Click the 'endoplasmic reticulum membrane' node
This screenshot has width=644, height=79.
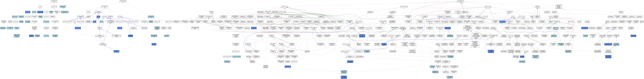click(x=103, y=44)
